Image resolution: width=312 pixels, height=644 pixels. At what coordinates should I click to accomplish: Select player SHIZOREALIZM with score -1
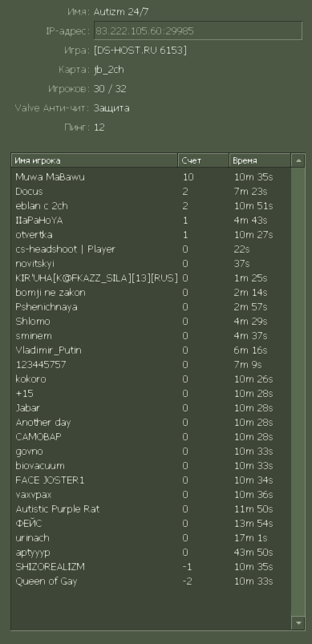click(x=151, y=567)
